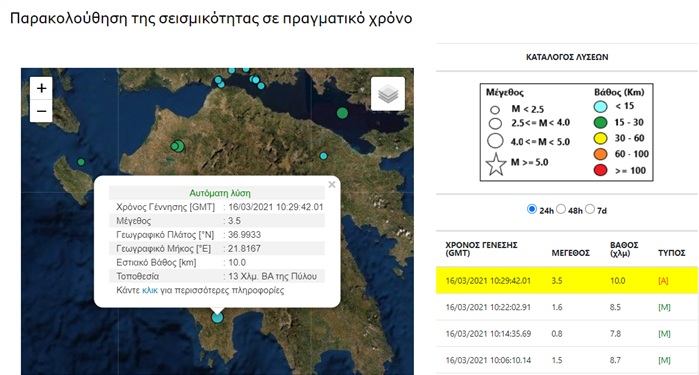Select catalog row 16/03/2021 10:14:35.69
699x375 pixels.
click(x=567, y=334)
